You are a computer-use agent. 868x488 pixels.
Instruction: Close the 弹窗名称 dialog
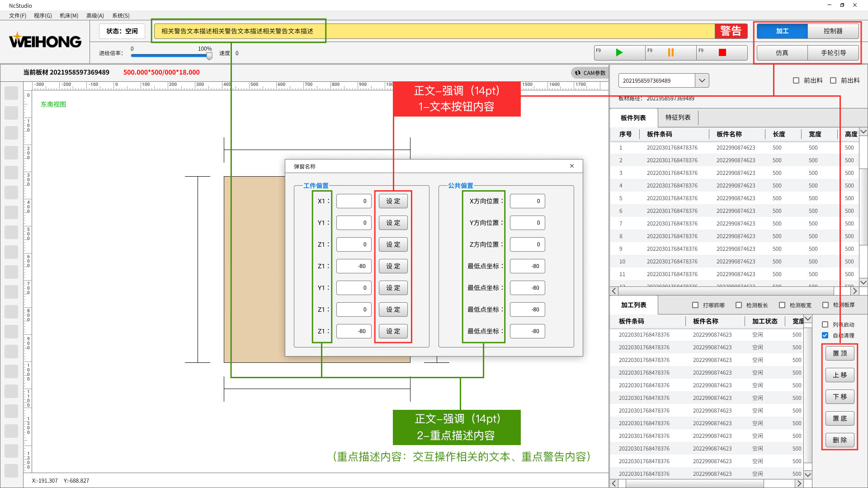point(572,166)
